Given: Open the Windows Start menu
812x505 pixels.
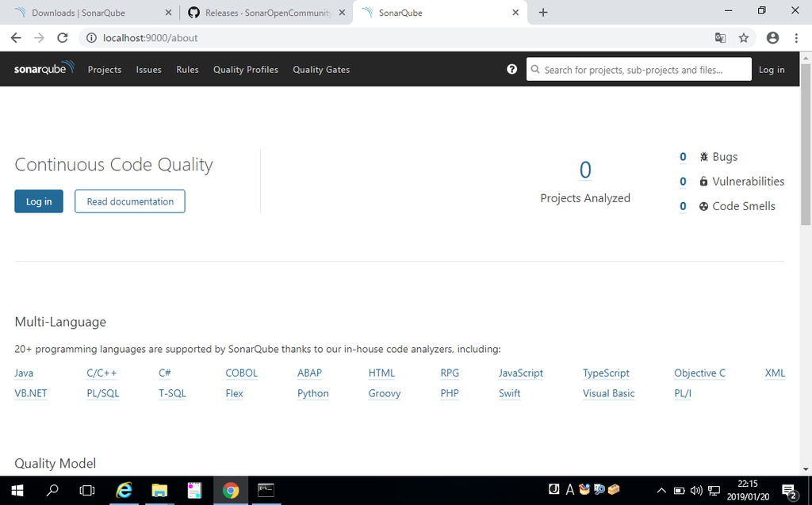Looking at the screenshot, I should pyautogui.click(x=17, y=490).
